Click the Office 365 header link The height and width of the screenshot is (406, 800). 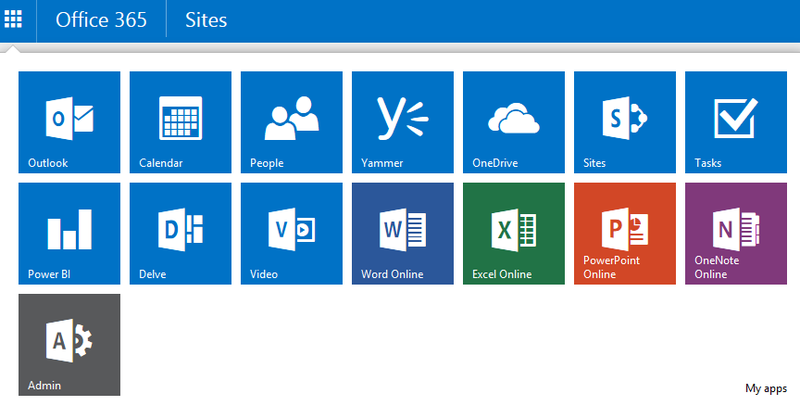tap(101, 20)
